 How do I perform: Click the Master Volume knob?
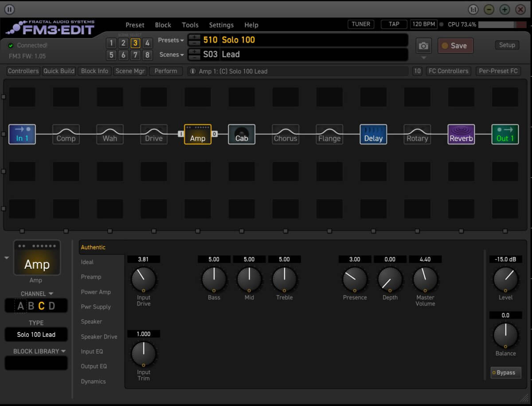tap(425, 279)
